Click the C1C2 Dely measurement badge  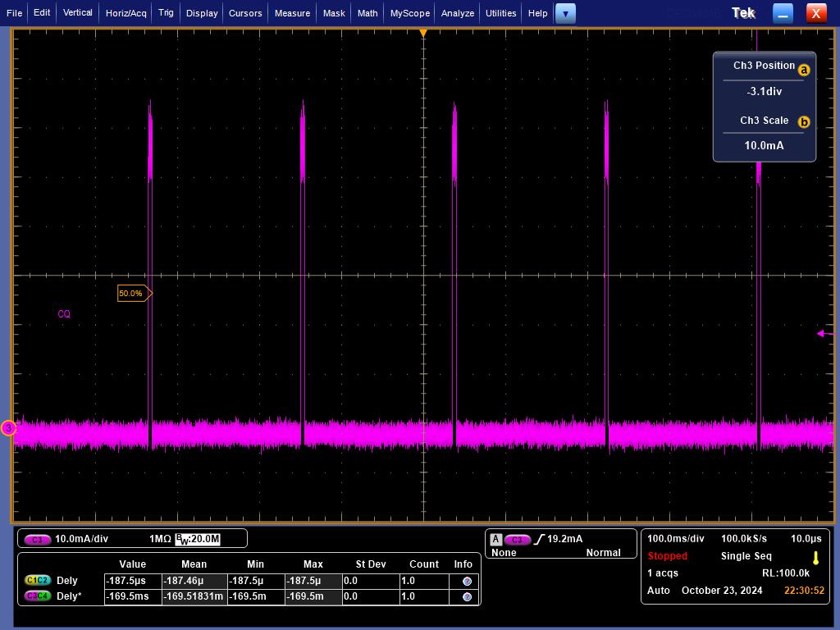[x=38, y=581]
